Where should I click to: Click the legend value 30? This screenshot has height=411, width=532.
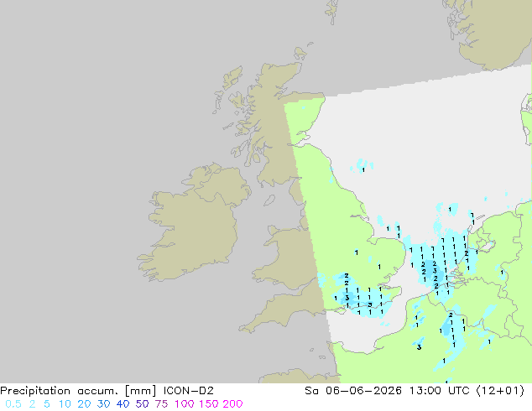[103, 404]
